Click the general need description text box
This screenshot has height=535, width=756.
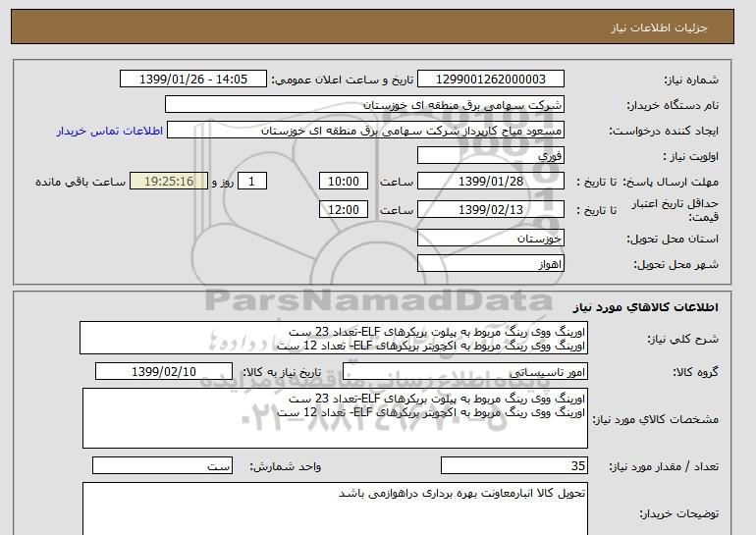tap(333, 338)
